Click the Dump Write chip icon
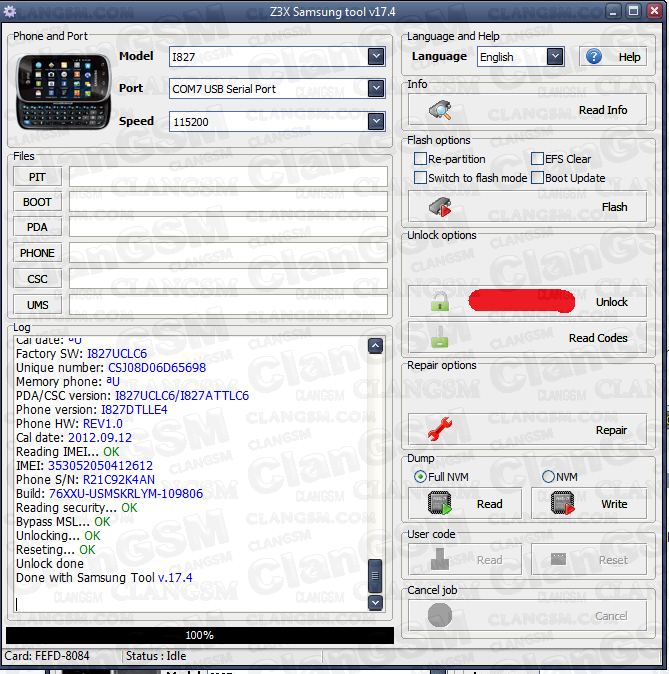669x674 pixels. pos(563,503)
